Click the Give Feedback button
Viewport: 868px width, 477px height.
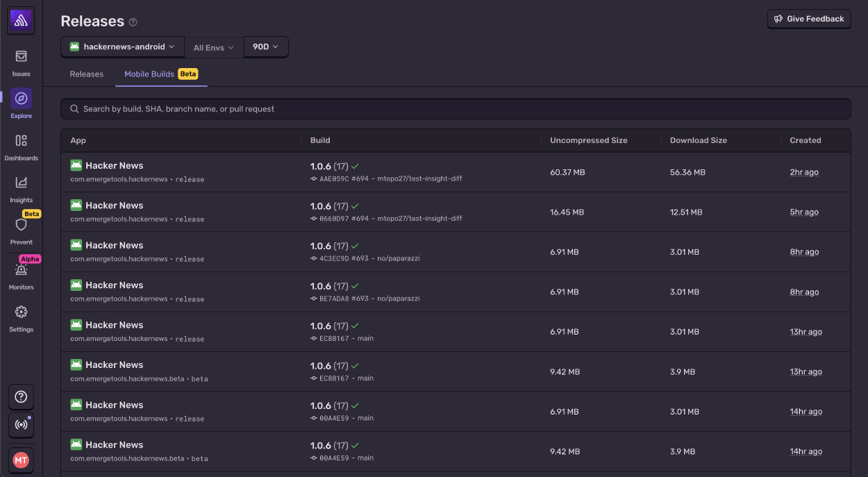point(808,19)
